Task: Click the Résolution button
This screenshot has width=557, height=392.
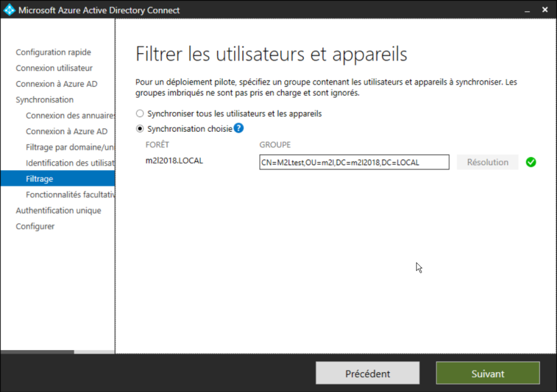Action: pyautogui.click(x=488, y=162)
